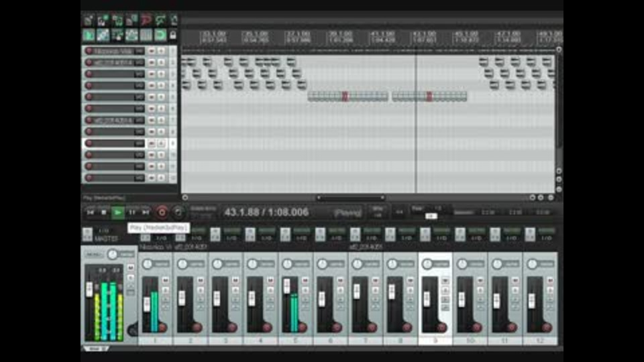Click the arrange view horizontal scrollbar
The height and width of the screenshot is (362, 644).
click(x=350, y=198)
